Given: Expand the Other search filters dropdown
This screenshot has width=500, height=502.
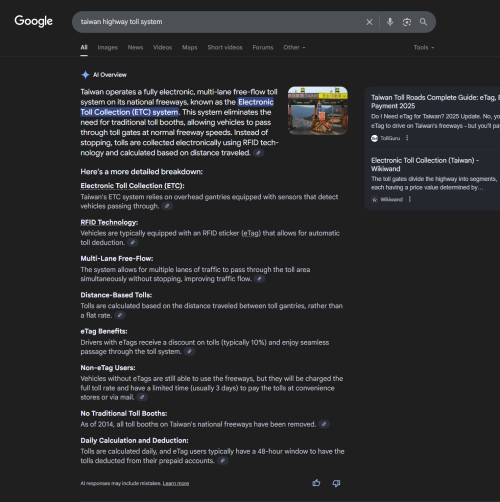Looking at the screenshot, I should pos(294,47).
